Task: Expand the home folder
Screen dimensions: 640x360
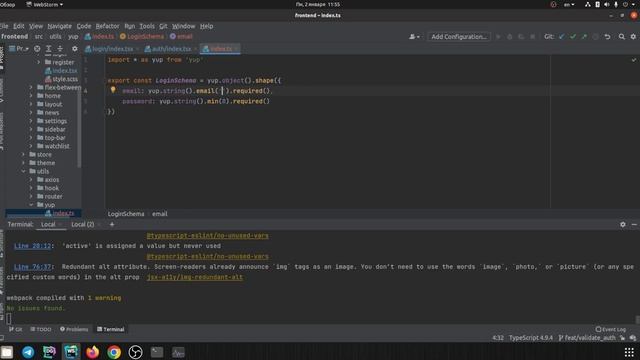Action: 31,96
